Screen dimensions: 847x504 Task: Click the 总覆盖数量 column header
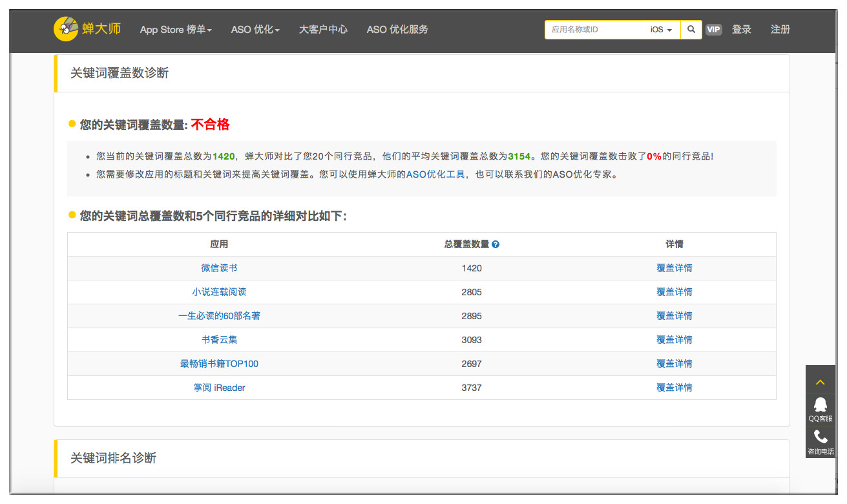pos(466,244)
